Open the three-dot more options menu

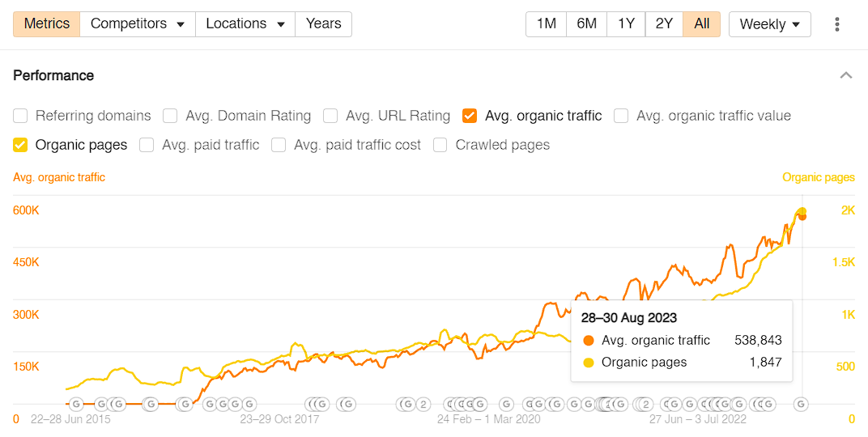[x=837, y=24]
